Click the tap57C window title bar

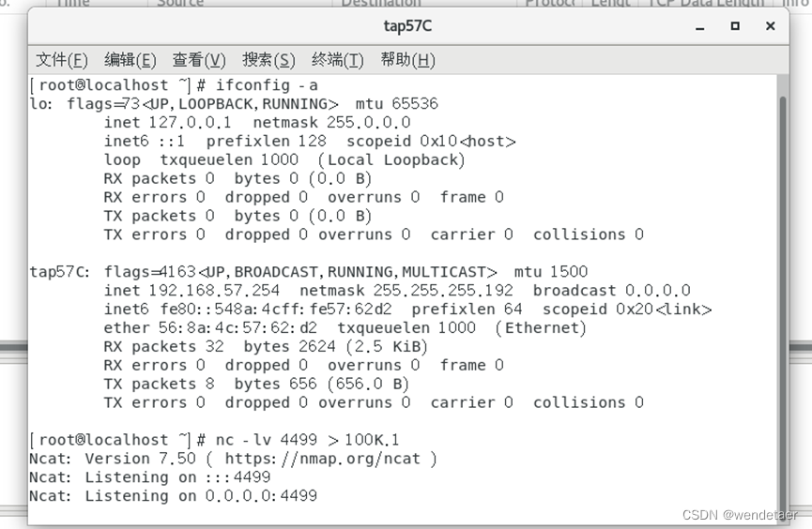coord(407,26)
